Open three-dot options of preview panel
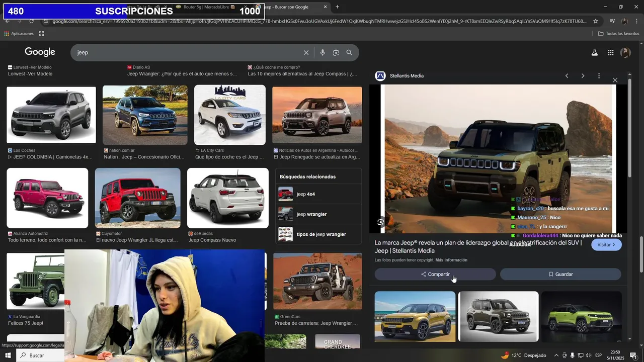 coord(599,76)
